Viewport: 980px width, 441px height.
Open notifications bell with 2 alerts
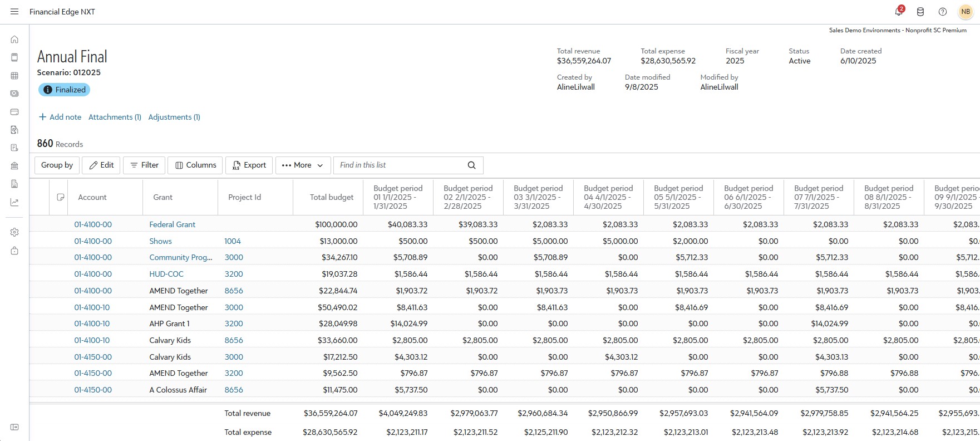pyautogui.click(x=898, y=12)
